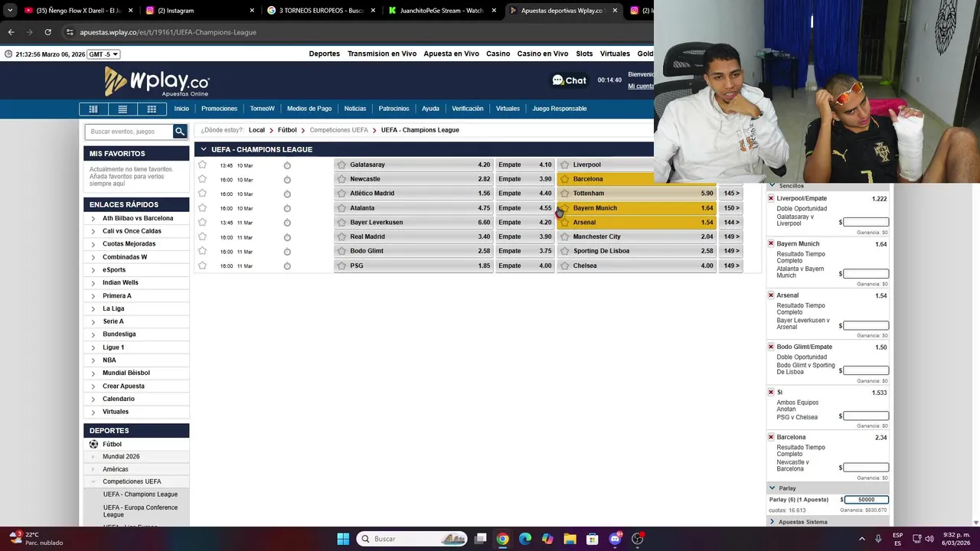980x551 pixels.
Task: Switch to the three-column layout view icon
Action: (x=93, y=109)
